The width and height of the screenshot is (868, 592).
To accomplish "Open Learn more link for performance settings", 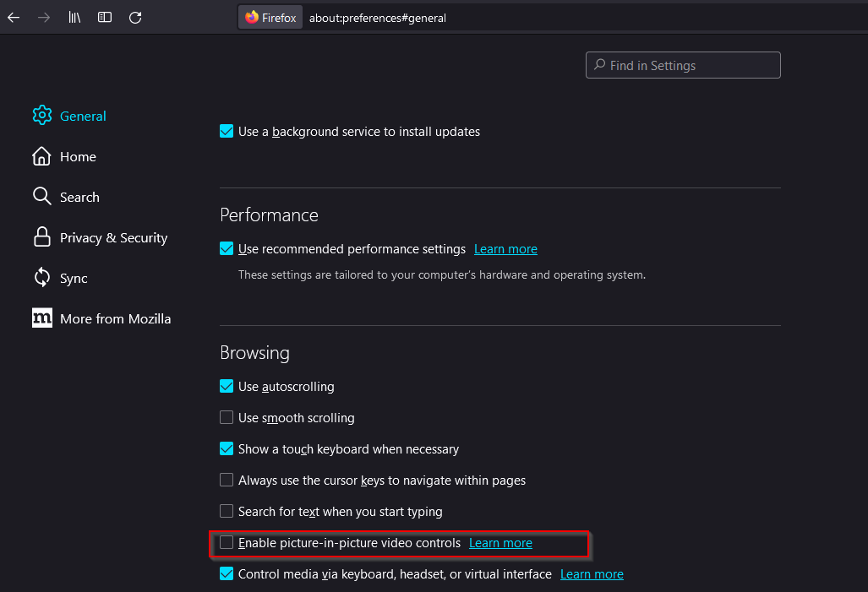I will [x=505, y=249].
